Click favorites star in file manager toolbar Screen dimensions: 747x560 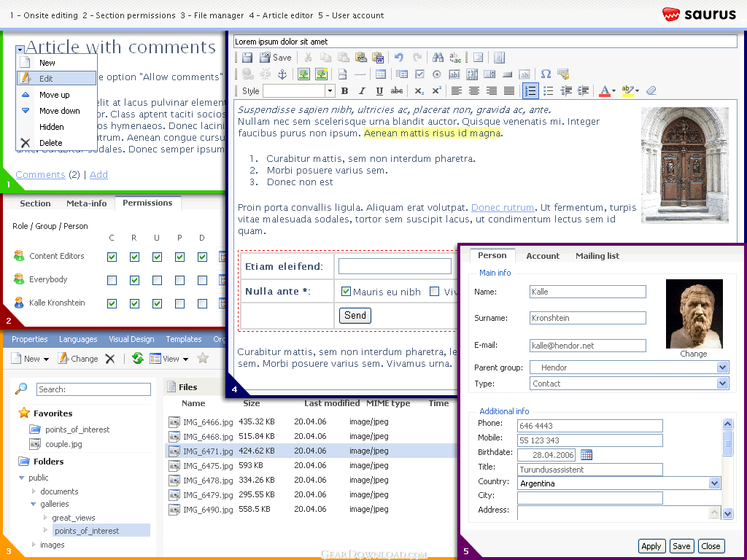point(203,358)
